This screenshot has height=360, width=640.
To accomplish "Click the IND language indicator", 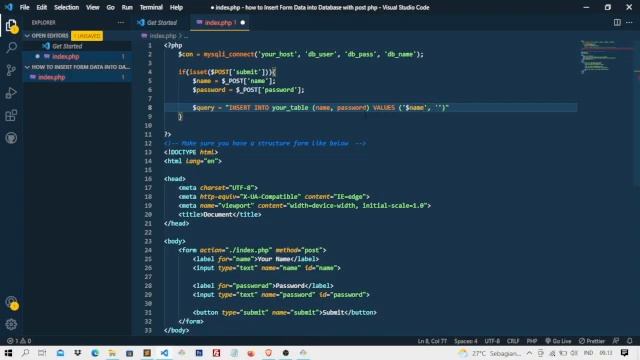I will point(588,353).
